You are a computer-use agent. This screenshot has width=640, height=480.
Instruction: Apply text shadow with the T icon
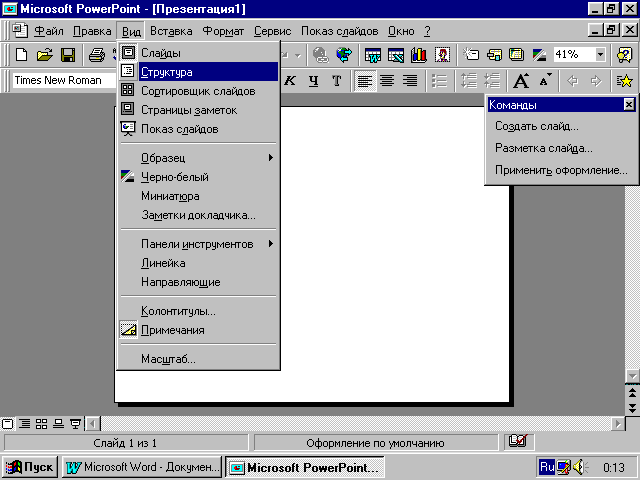[x=337, y=81]
